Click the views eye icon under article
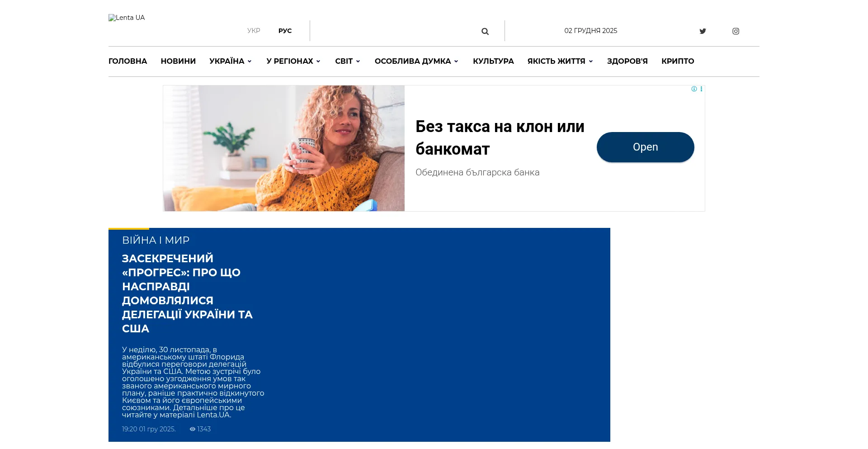The image size is (868, 449). pos(193,429)
